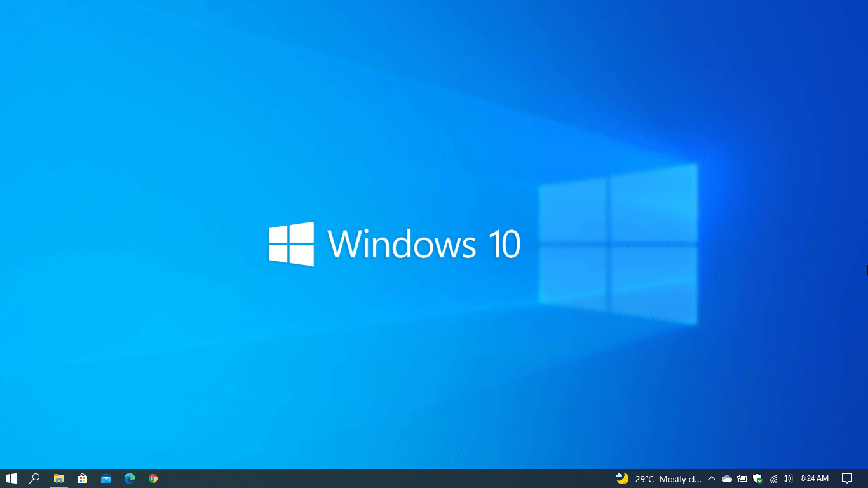Click the 29°C temperature reading
The height and width of the screenshot is (488, 868).
tap(644, 479)
